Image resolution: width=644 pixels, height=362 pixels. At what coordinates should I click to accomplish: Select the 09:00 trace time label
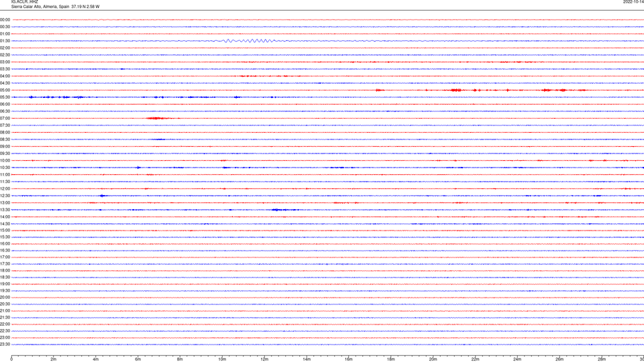(5, 147)
